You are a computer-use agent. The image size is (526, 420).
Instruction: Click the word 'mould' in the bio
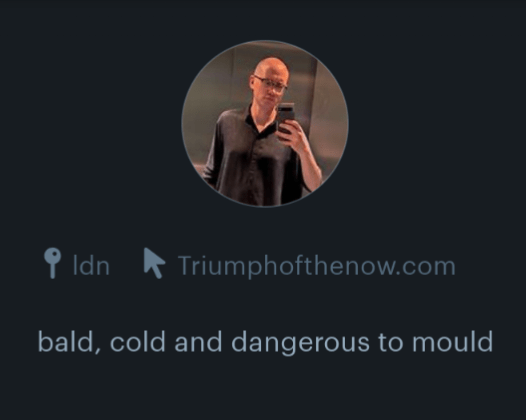coord(453,341)
